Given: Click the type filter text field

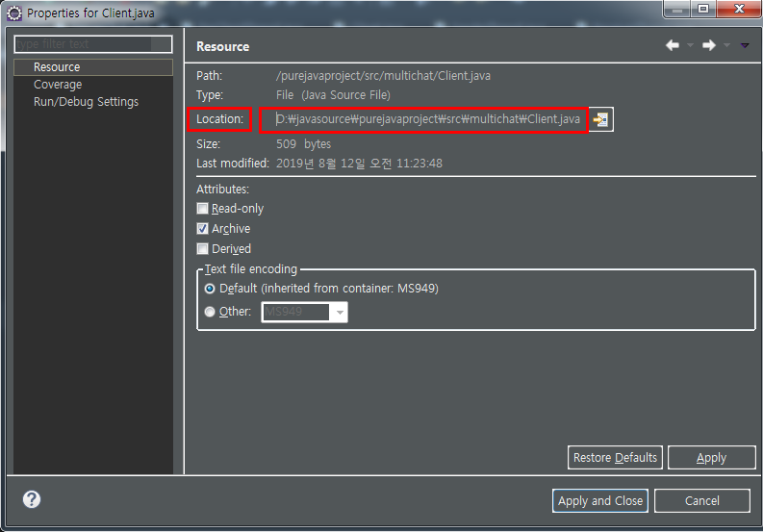Looking at the screenshot, I should pos(93,44).
